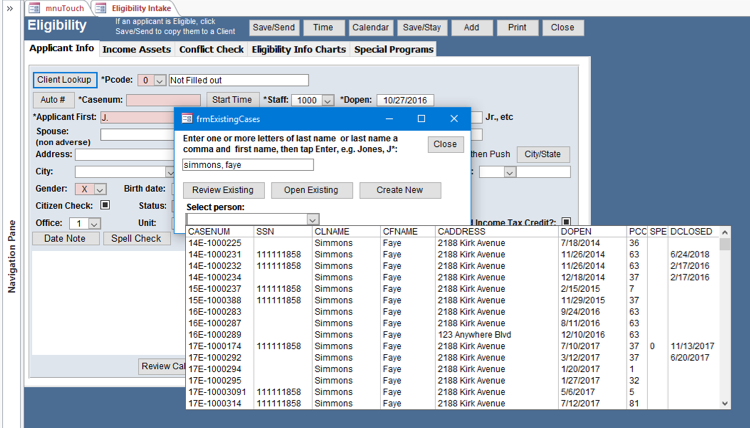Maximize the frmExistingCases dialog
This screenshot has height=428, width=750.
(x=421, y=119)
